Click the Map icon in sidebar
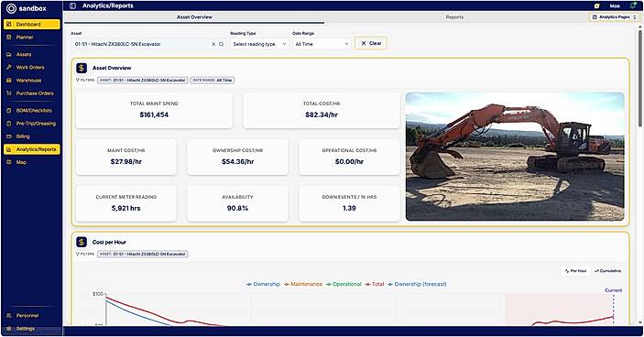This screenshot has height=337, width=644. click(x=9, y=162)
